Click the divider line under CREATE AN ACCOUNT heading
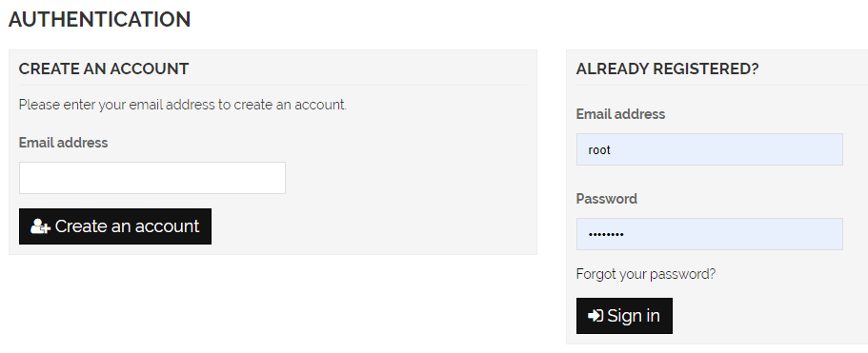The height and width of the screenshot is (353, 868). [273, 85]
